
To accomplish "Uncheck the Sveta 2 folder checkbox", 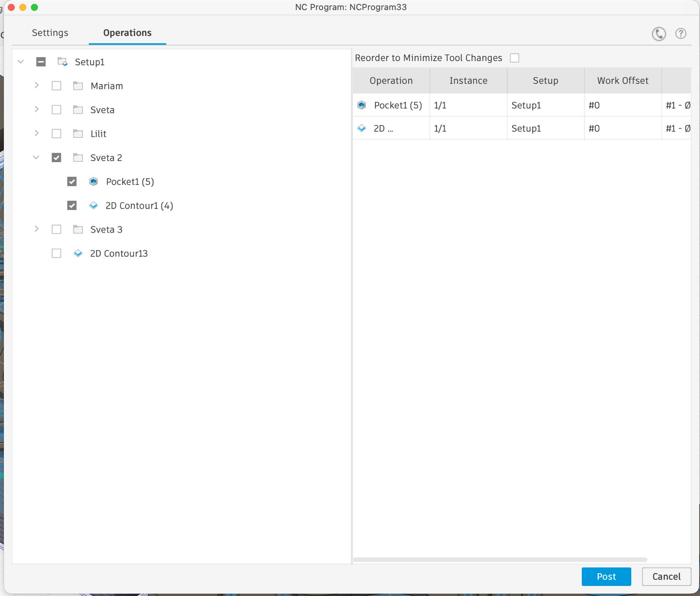I will click(x=56, y=158).
